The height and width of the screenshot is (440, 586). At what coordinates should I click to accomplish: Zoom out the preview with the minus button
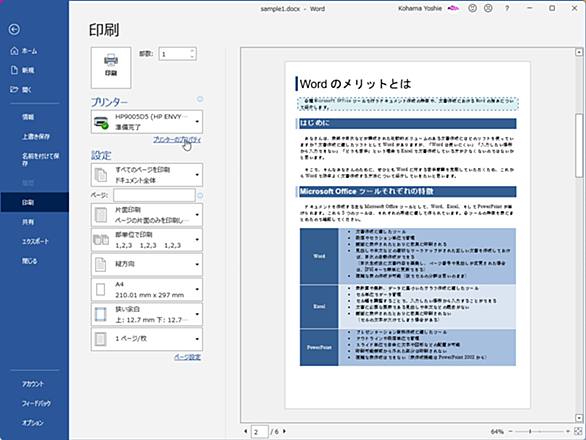(x=511, y=431)
